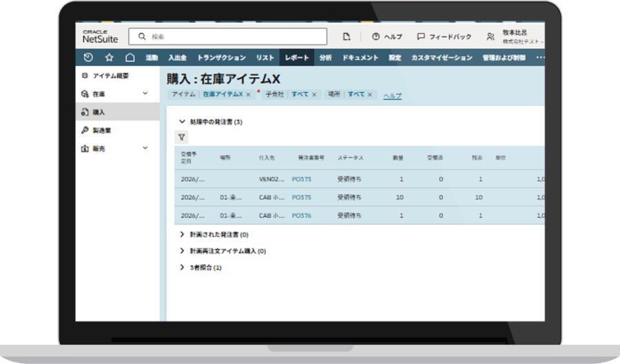Focus the 検索 search field
620x364 pixels.
pyautogui.click(x=228, y=36)
